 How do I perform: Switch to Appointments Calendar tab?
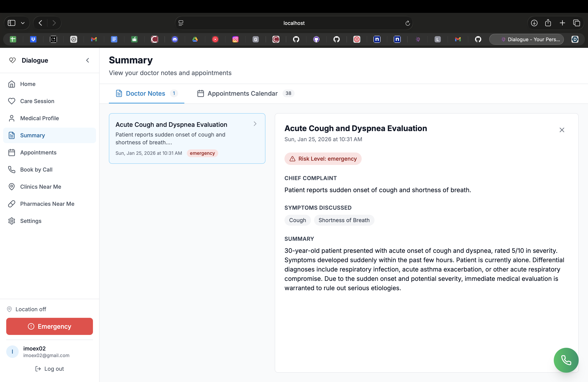tap(242, 93)
